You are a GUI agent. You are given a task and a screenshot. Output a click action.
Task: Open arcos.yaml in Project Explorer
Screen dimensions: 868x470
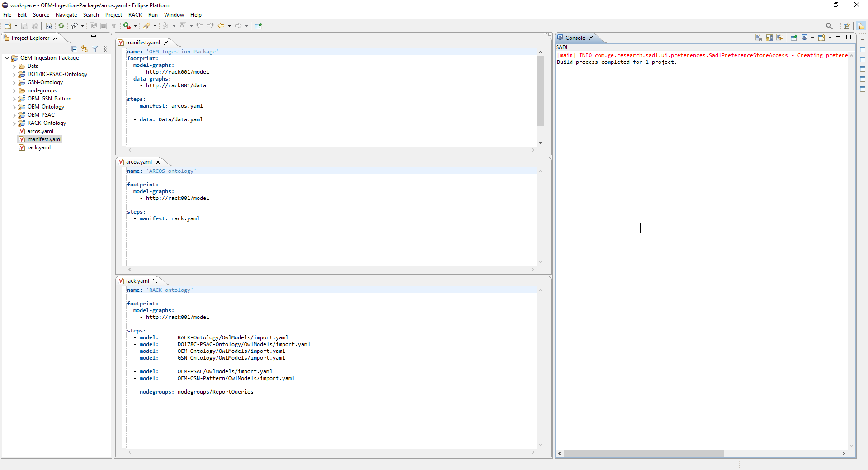pyautogui.click(x=40, y=131)
